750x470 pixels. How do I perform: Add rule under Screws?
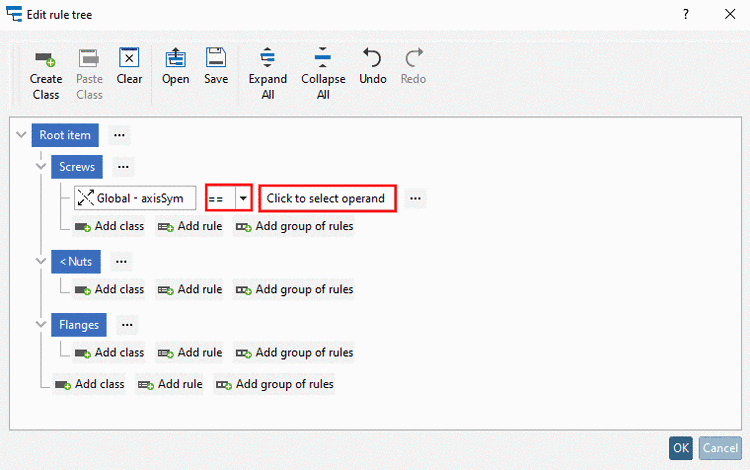click(190, 226)
